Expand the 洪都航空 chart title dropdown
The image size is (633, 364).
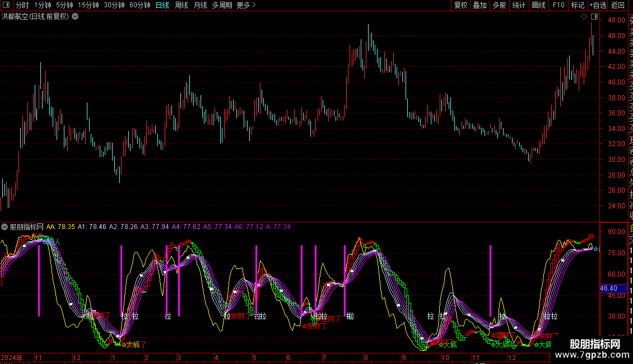point(75,16)
